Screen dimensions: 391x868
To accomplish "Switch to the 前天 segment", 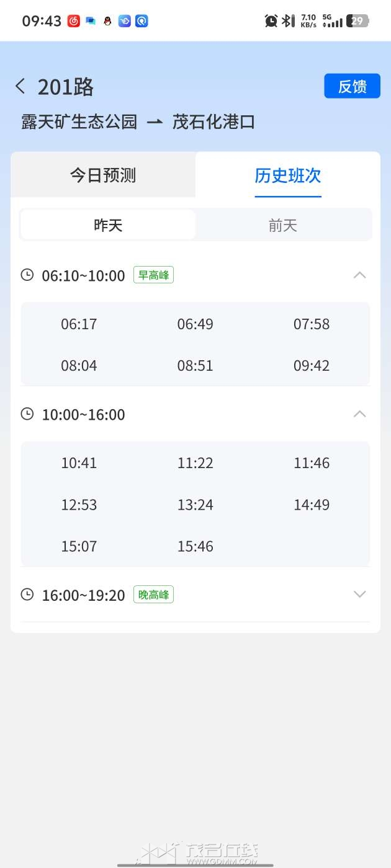I will tap(283, 225).
